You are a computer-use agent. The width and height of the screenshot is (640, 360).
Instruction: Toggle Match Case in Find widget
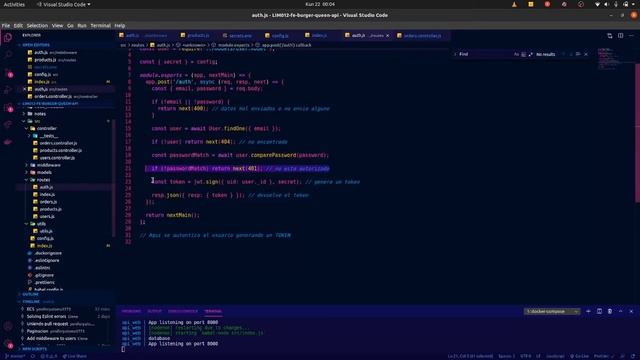click(516, 54)
